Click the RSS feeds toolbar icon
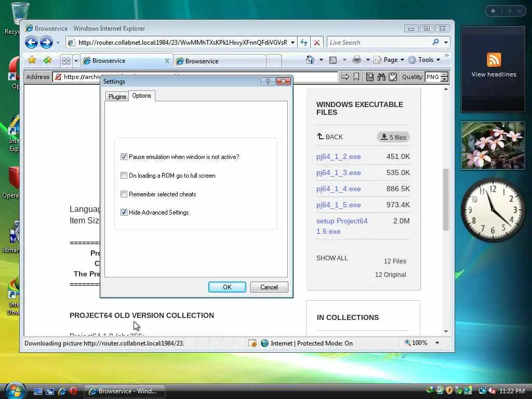This screenshot has width=532, height=399. 333,60
